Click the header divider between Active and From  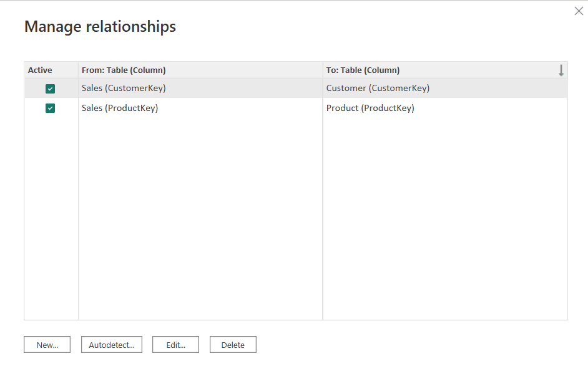tap(78, 70)
